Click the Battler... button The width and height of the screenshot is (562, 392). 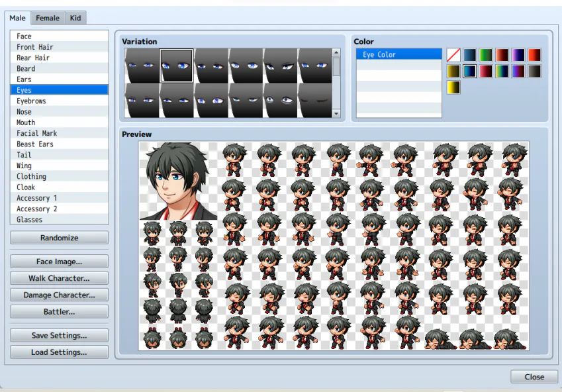(59, 312)
